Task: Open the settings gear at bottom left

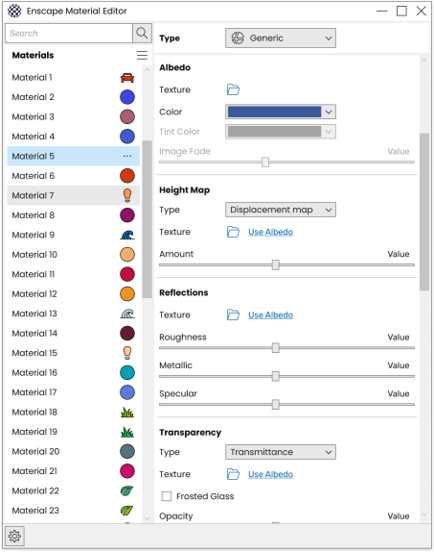Action: [14, 536]
